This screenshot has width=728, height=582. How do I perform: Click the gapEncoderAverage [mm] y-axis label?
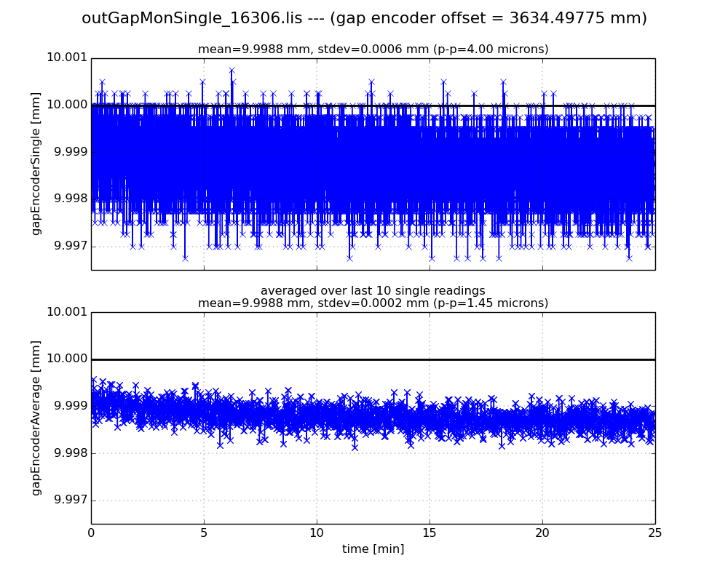(x=36, y=418)
